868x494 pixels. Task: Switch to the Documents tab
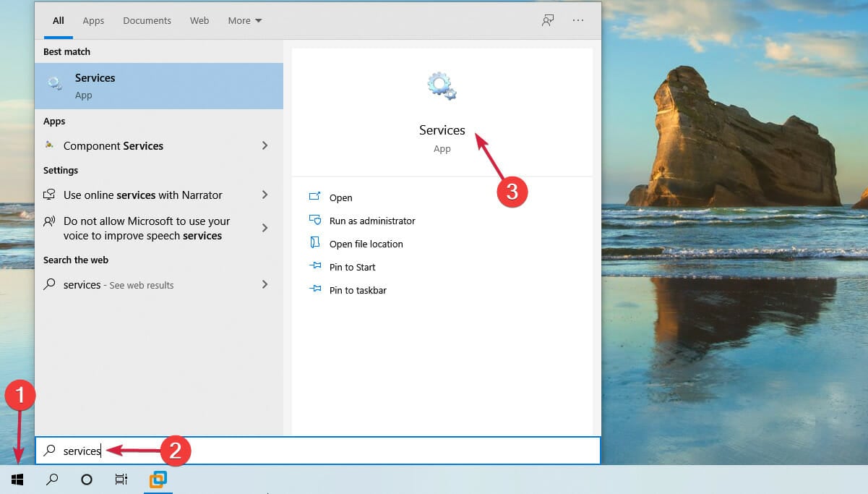point(146,20)
